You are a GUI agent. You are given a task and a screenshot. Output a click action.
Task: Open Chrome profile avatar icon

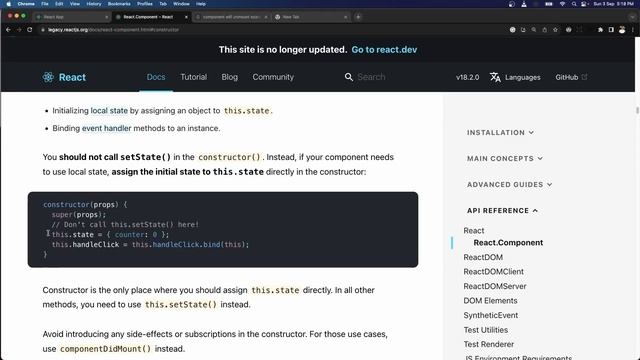tap(622, 30)
